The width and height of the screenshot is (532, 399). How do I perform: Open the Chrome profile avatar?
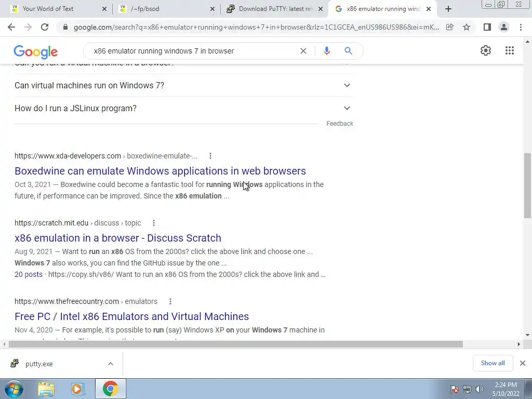504,27
